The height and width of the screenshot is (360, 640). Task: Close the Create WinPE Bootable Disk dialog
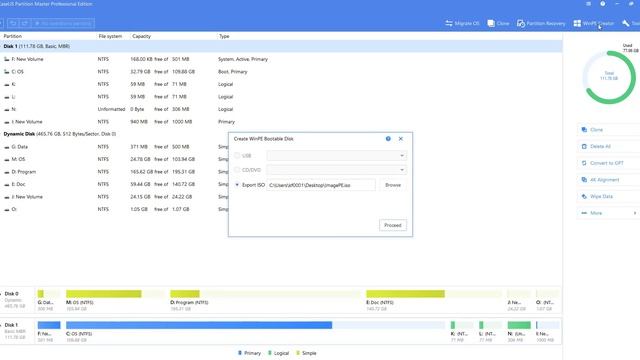401,139
